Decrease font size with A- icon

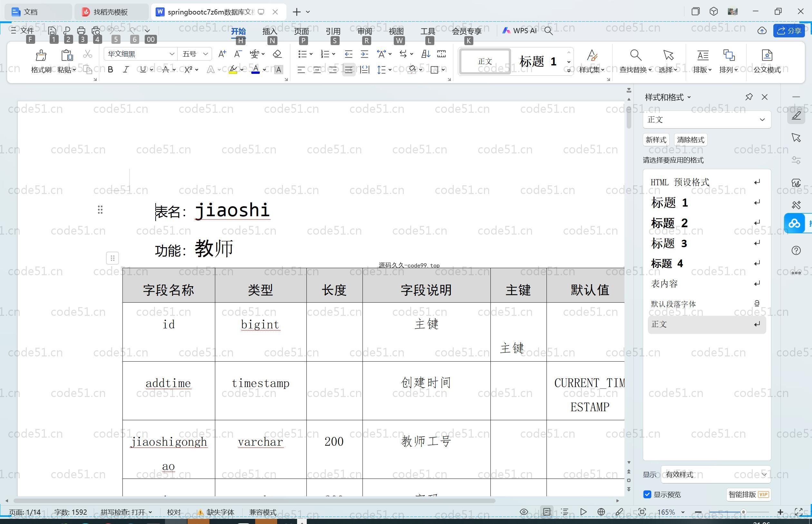point(238,54)
